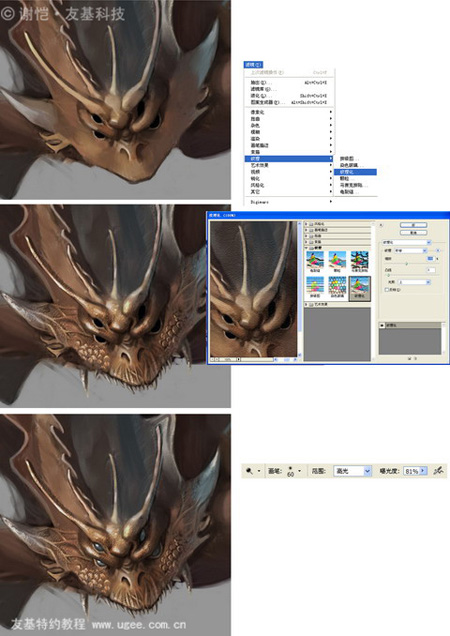
Task: Select the highlighted Texturizer filter thumbnail
Action: 360,288
